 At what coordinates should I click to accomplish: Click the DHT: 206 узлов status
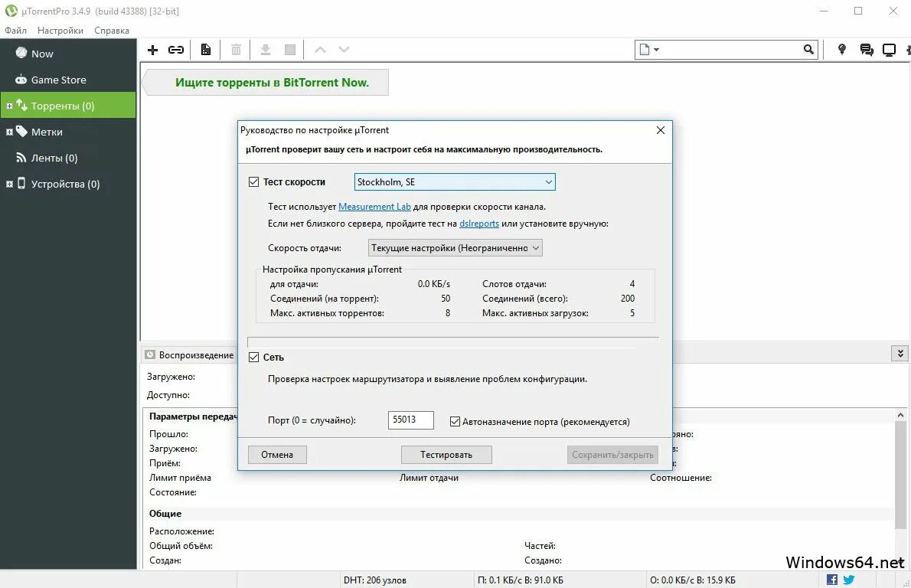[x=375, y=580]
